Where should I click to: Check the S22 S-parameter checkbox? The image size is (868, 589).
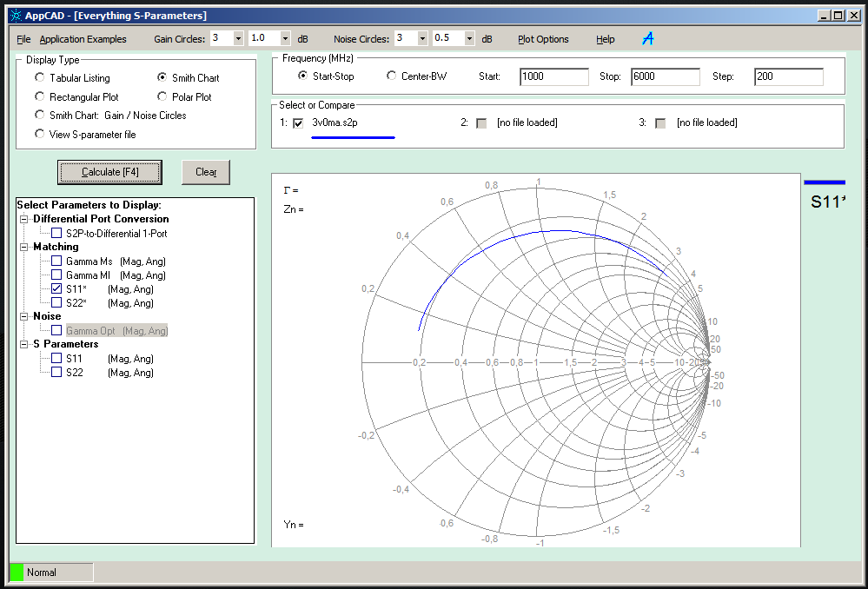(x=56, y=373)
